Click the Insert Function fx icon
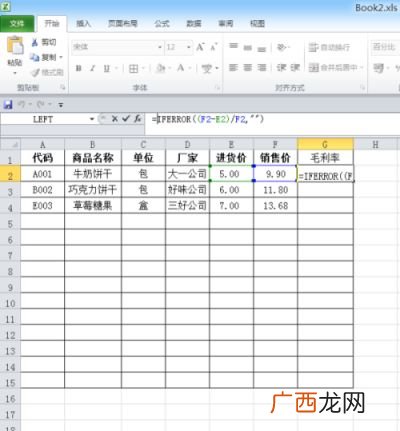This screenshot has height=431, width=400. [137, 119]
